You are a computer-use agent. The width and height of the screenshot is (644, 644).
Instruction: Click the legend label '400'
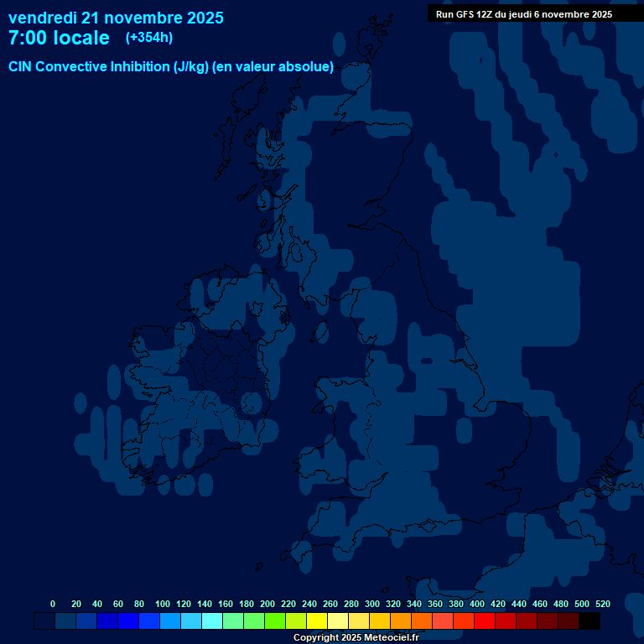coord(477,604)
